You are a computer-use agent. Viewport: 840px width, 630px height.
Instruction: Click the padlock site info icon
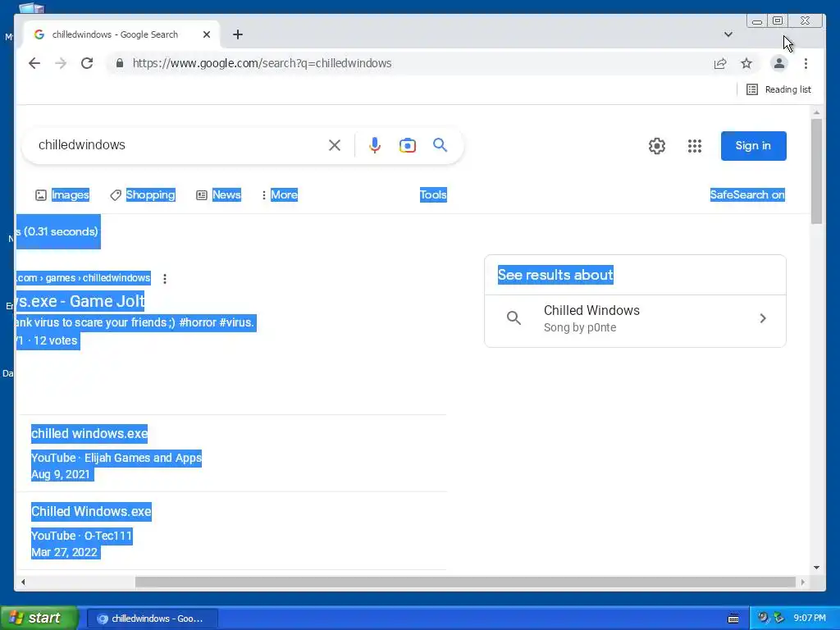click(x=120, y=63)
